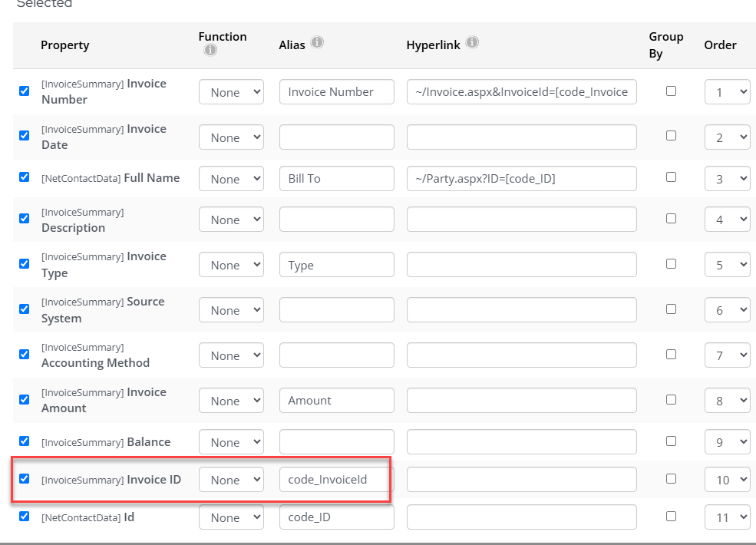
Task: Click the code_ID alias field
Action: 336,517
